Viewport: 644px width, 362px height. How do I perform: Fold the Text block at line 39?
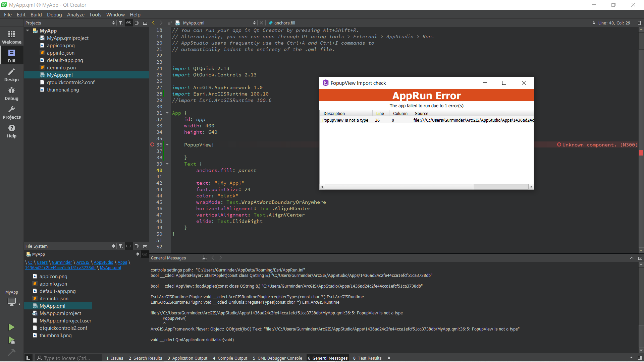click(167, 164)
